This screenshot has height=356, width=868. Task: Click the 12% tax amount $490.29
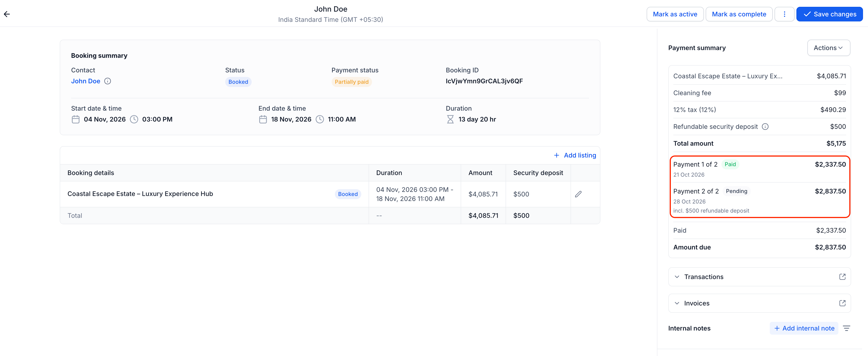click(x=833, y=110)
